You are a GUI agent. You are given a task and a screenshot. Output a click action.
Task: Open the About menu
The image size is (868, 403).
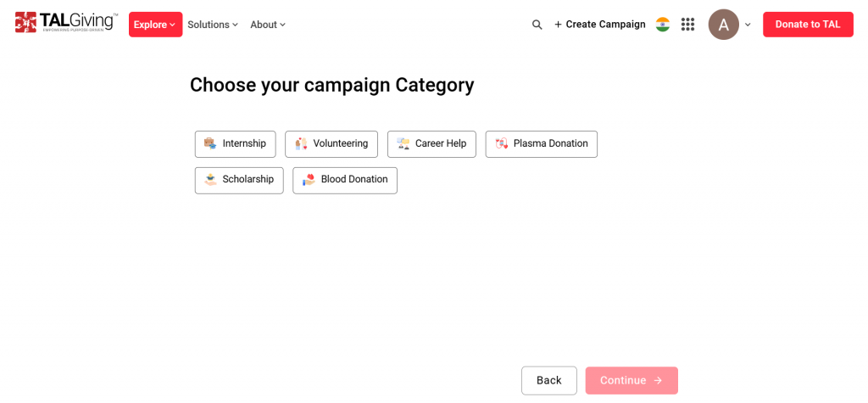268,25
